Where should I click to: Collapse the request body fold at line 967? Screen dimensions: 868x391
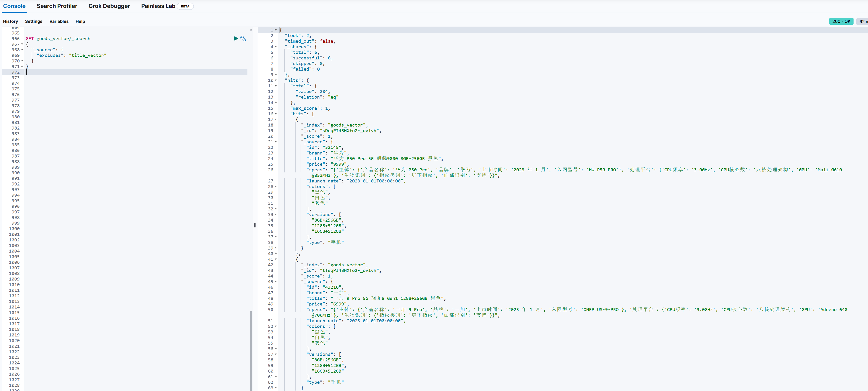coord(22,44)
